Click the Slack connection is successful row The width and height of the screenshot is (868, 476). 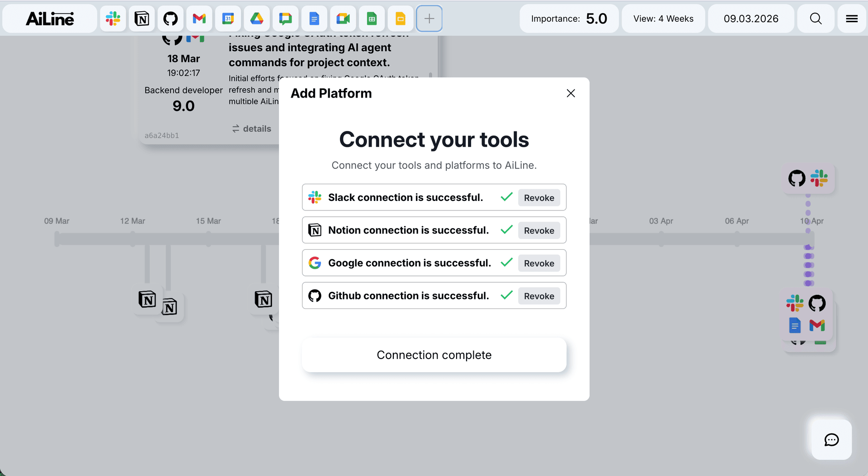tap(434, 197)
